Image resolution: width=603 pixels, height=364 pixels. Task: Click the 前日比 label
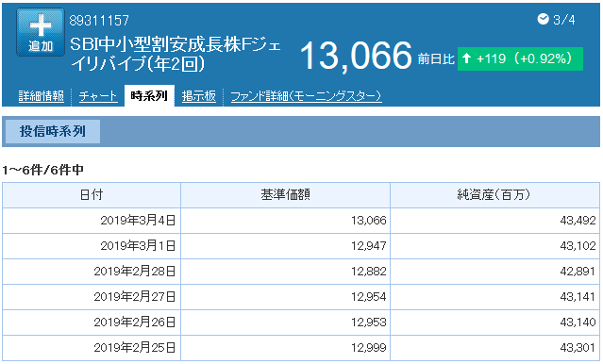(436, 59)
